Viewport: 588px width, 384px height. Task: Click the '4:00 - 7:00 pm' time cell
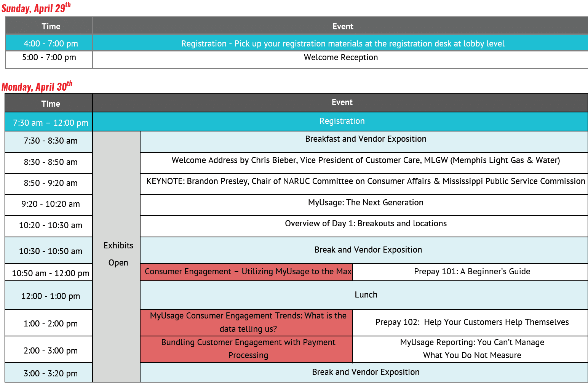point(49,43)
